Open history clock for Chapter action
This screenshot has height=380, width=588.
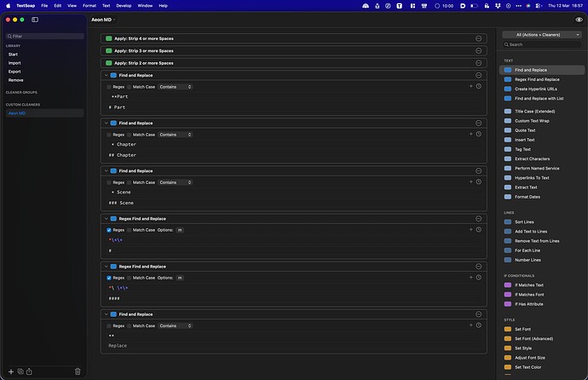(x=479, y=134)
